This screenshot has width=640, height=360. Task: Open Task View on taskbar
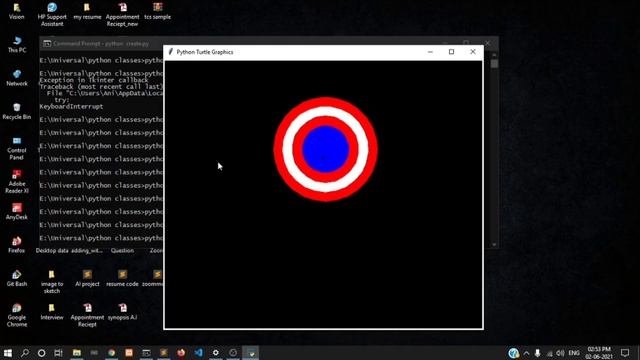click(59, 353)
